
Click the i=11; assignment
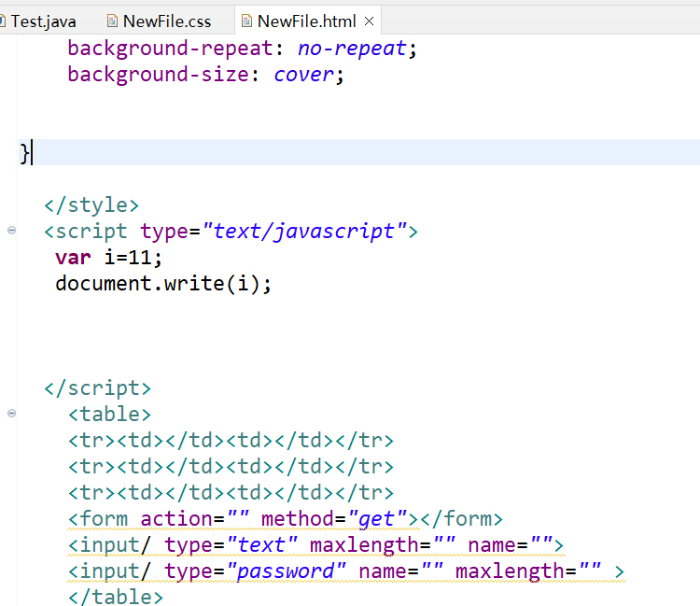tap(133, 258)
